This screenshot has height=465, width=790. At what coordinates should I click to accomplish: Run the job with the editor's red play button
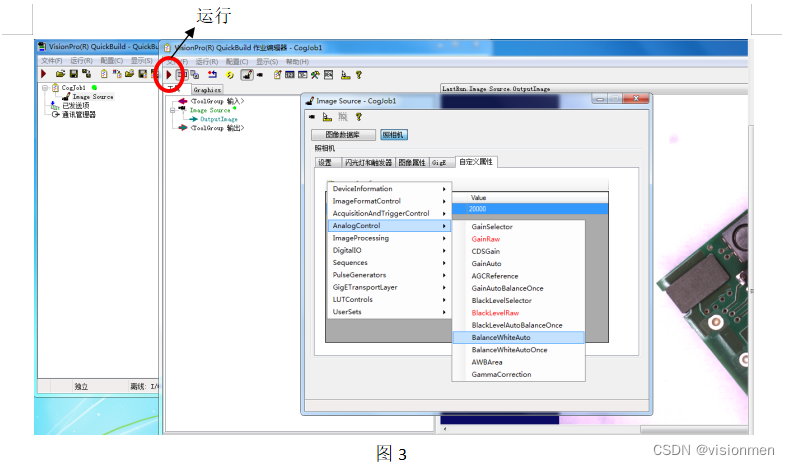pos(169,75)
